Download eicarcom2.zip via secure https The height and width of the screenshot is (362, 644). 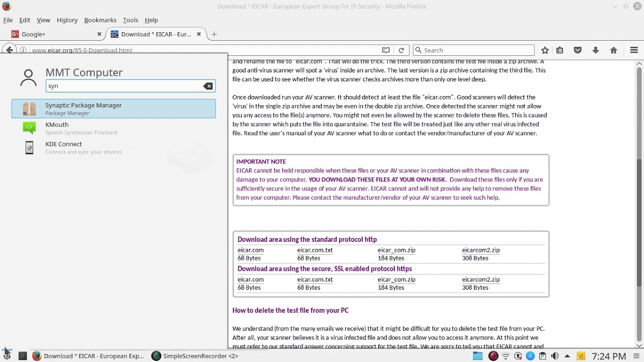[x=481, y=279]
